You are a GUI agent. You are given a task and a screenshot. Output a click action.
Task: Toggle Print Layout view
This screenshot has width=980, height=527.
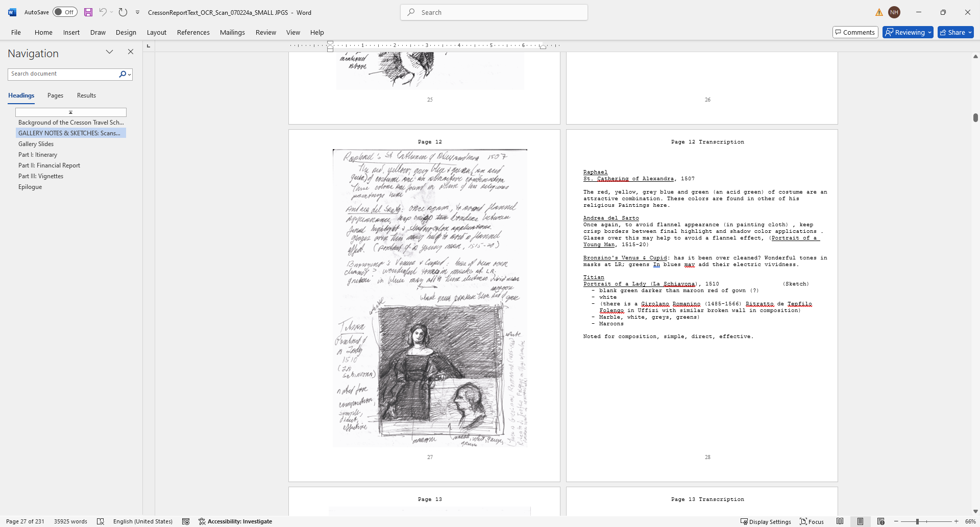861,521
